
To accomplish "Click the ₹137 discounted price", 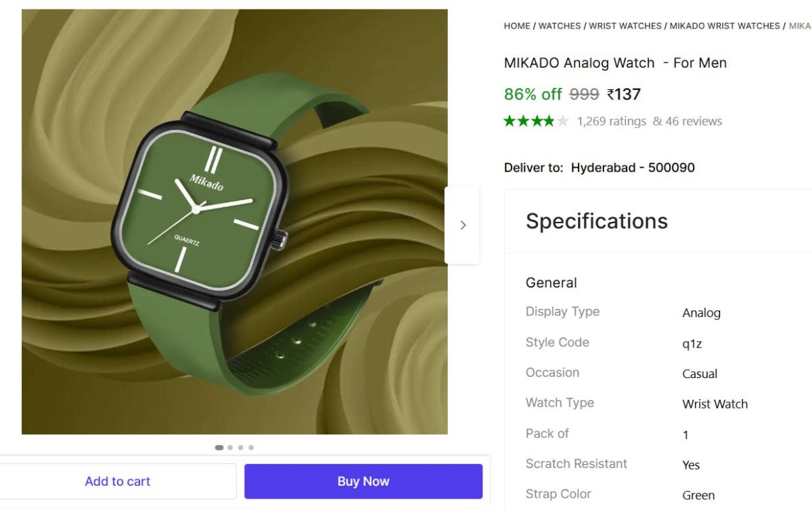I will click(x=624, y=95).
